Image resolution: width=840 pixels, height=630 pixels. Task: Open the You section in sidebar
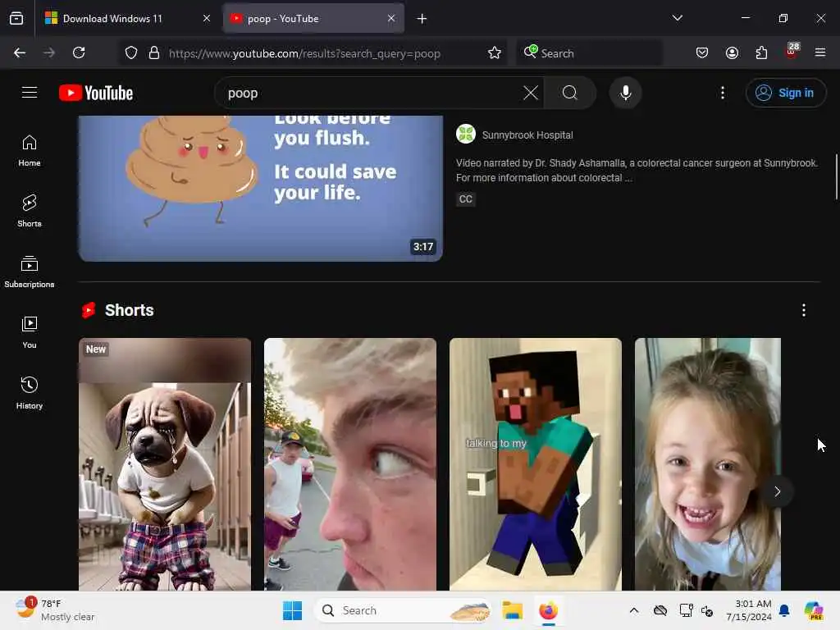click(30, 333)
